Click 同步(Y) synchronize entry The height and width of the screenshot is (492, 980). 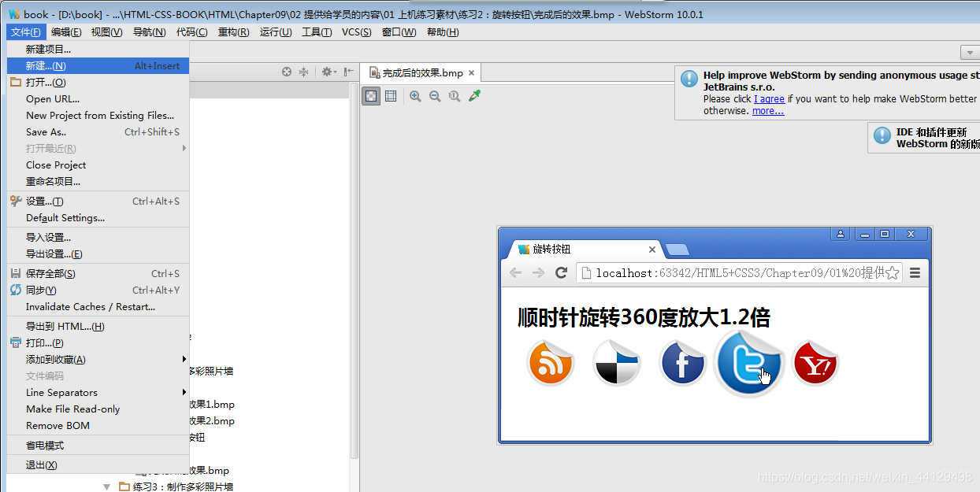tap(98, 290)
